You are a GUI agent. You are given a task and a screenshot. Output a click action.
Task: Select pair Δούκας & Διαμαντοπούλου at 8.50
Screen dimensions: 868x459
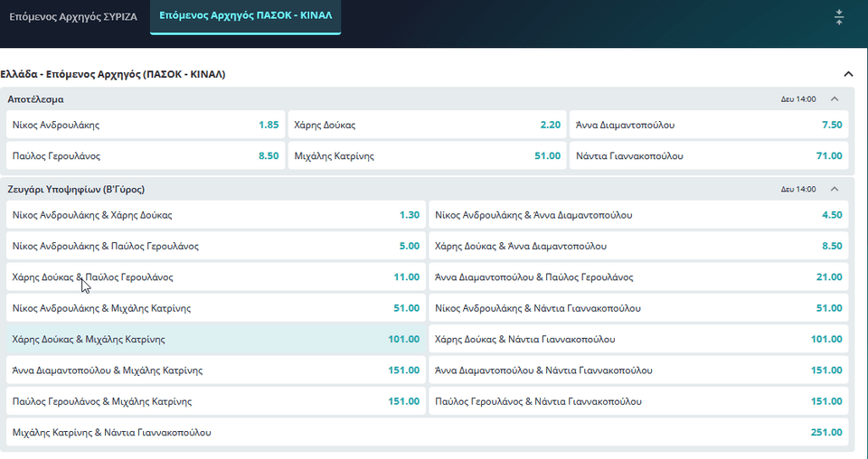coord(638,246)
